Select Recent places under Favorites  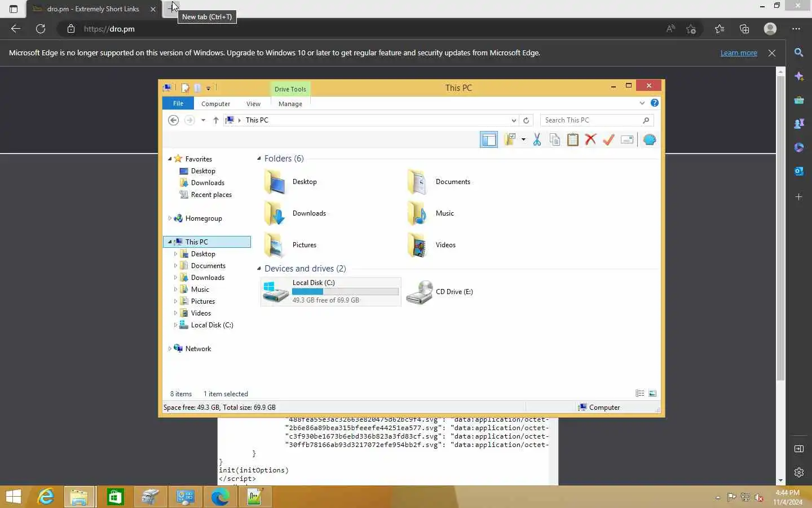(x=211, y=195)
